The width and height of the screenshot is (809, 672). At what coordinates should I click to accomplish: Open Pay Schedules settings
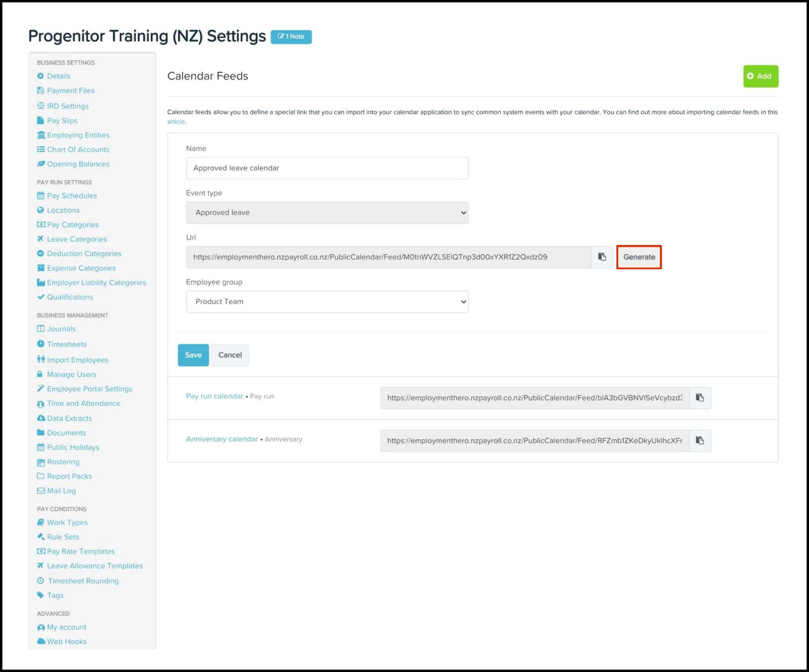pyautogui.click(x=72, y=195)
